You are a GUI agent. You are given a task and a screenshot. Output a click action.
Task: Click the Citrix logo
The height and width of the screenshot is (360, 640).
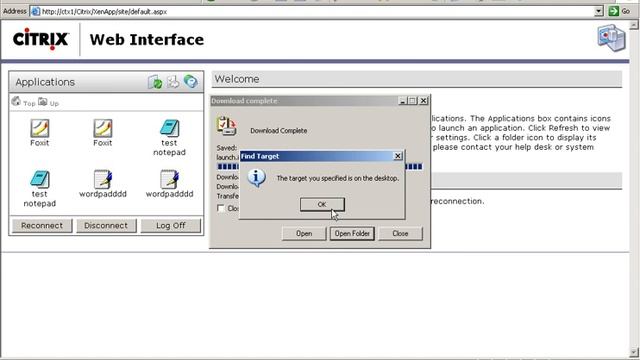[x=40, y=39]
